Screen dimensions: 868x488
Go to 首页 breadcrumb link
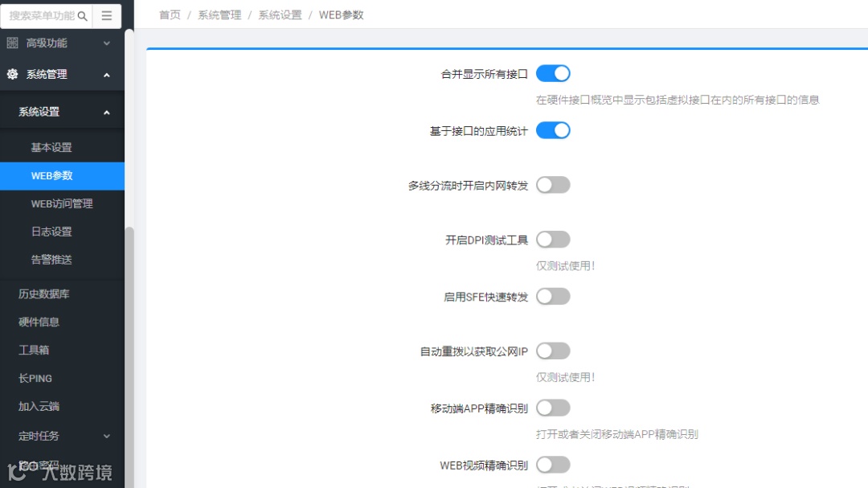170,15
